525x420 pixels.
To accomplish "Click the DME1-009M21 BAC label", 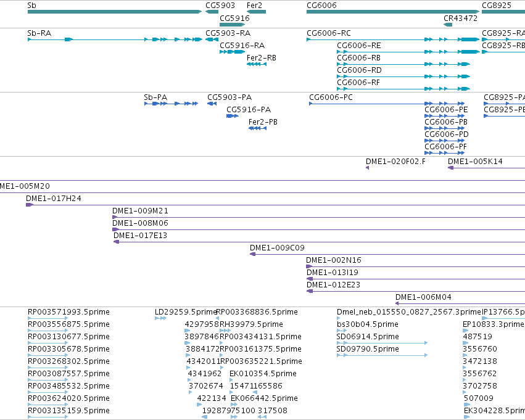I will tap(140, 211).
